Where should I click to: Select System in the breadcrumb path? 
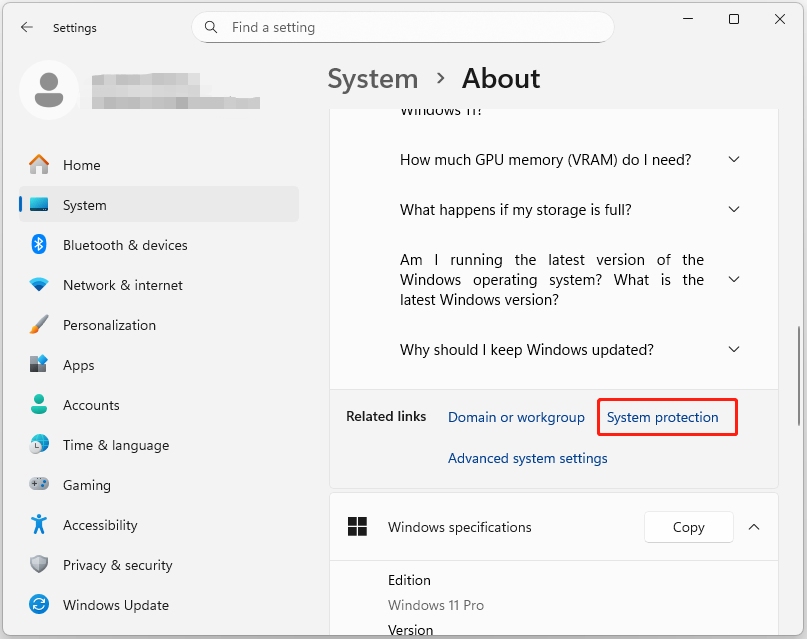click(x=372, y=78)
